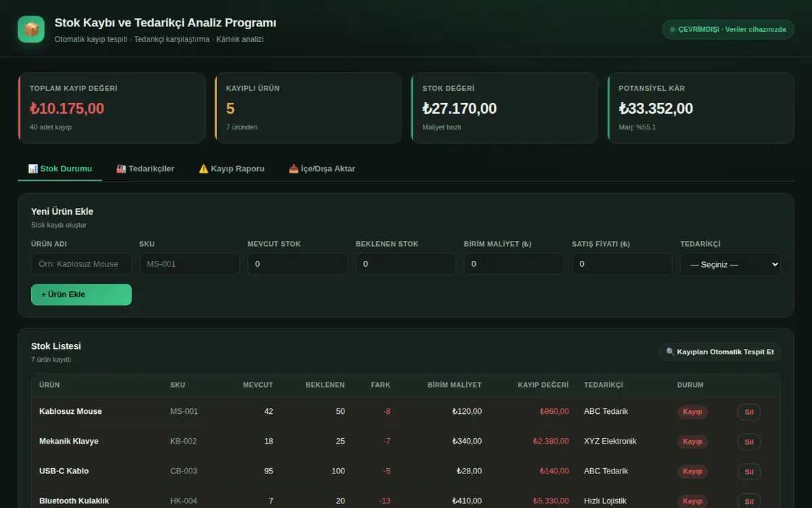Click the package box app logo icon
Viewport: 812px width, 508px height.
coord(31,29)
